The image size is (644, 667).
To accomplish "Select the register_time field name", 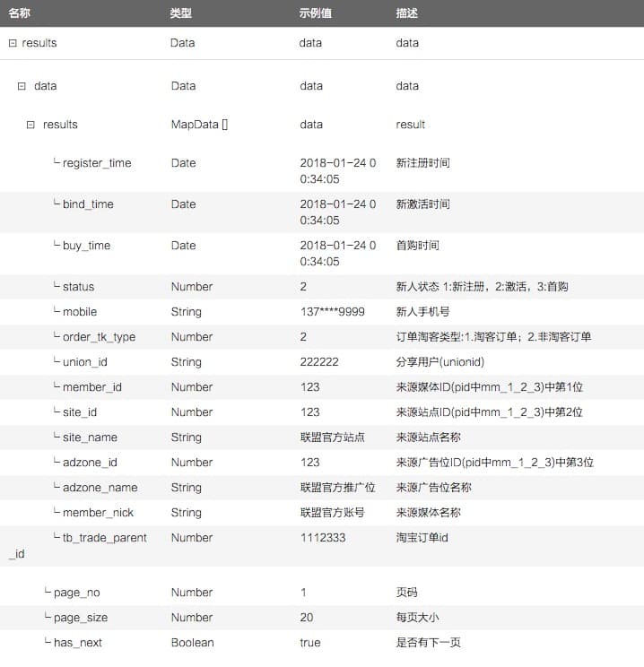I will tap(97, 163).
